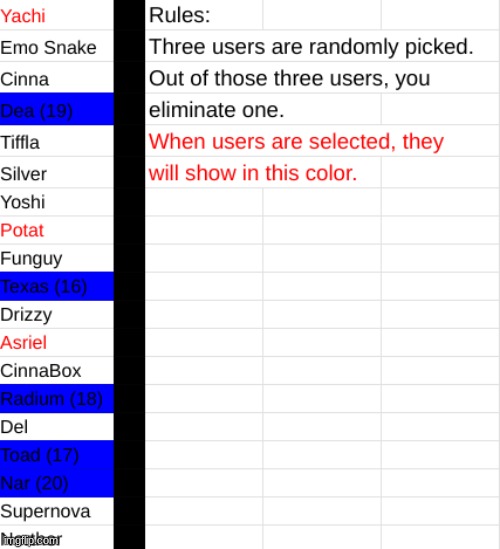The width and height of the screenshot is (500, 549).
Task: Select the blue Nar (20) cell
Action: click(x=57, y=483)
